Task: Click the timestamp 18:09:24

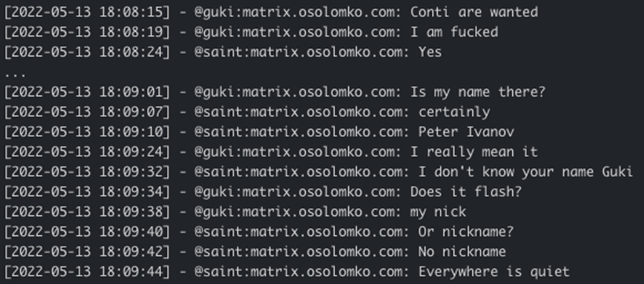Action: (131, 151)
